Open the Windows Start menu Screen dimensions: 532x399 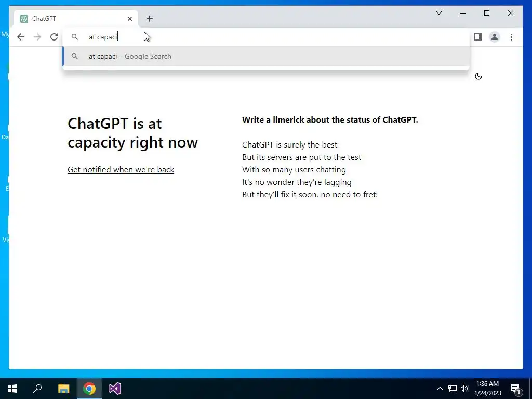12,389
